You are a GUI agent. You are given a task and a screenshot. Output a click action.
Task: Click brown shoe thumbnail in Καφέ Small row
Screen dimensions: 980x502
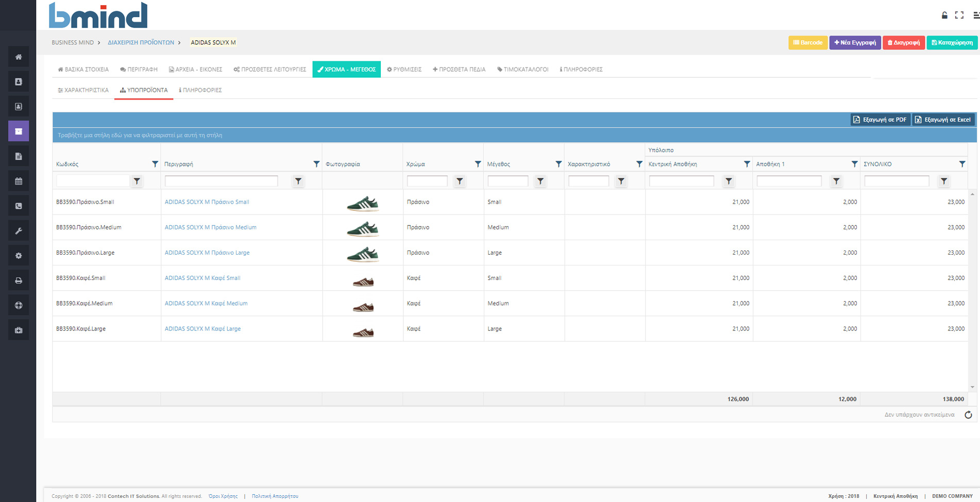tap(363, 281)
